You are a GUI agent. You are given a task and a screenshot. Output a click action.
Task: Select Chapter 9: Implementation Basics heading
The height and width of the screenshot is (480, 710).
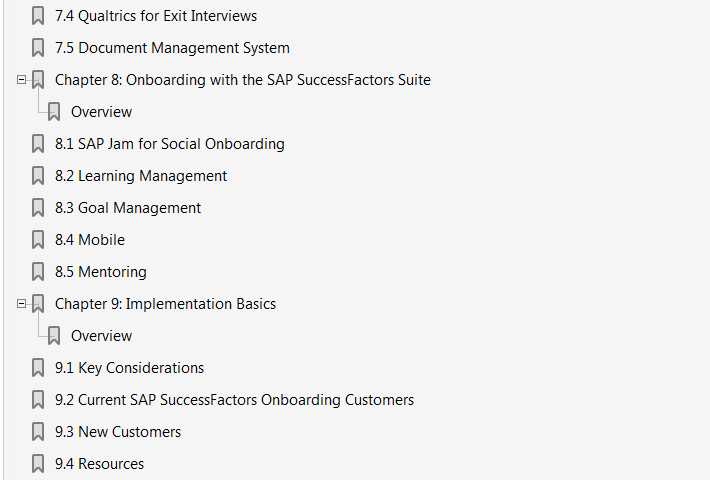(165, 304)
